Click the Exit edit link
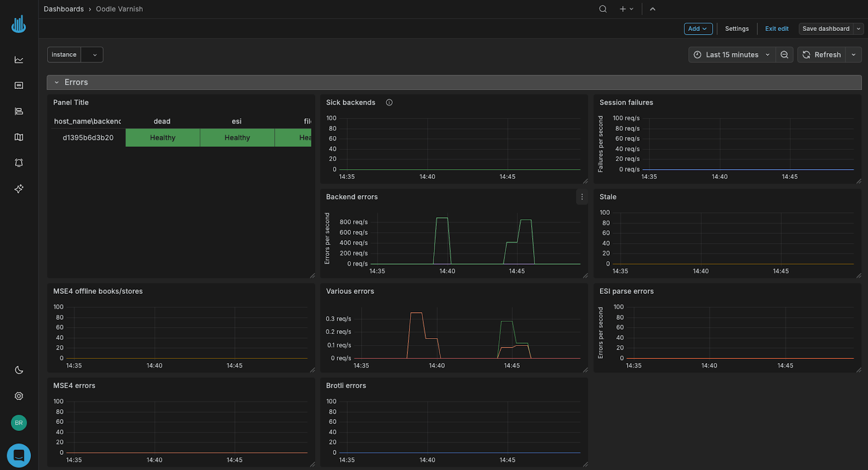Screen dimensions: 868x470 click(x=776, y=29)
